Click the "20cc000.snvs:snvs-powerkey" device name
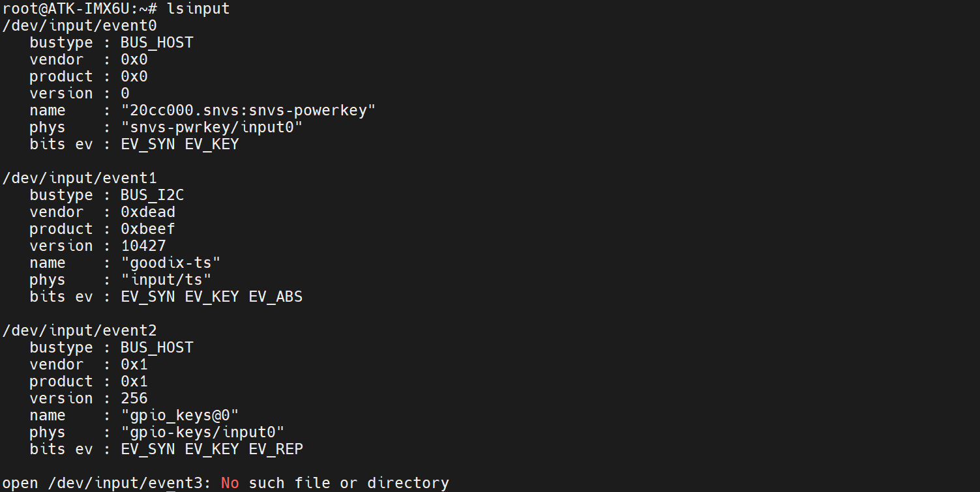The width and height of the screenshot is (980, 492). [248, 111]
